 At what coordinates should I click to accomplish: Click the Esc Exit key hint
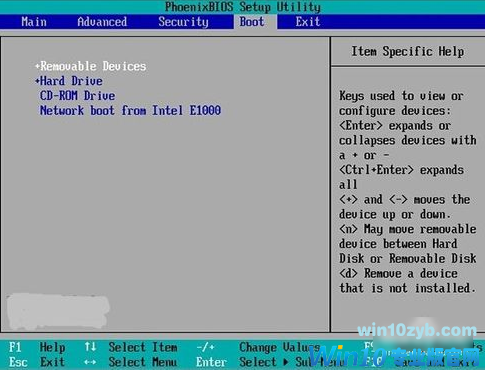pos(37,362)
